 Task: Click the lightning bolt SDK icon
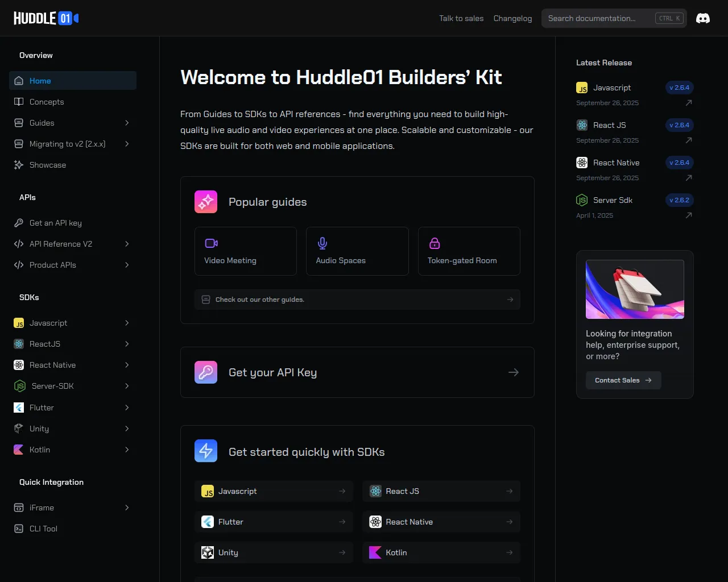click(206, 451)
